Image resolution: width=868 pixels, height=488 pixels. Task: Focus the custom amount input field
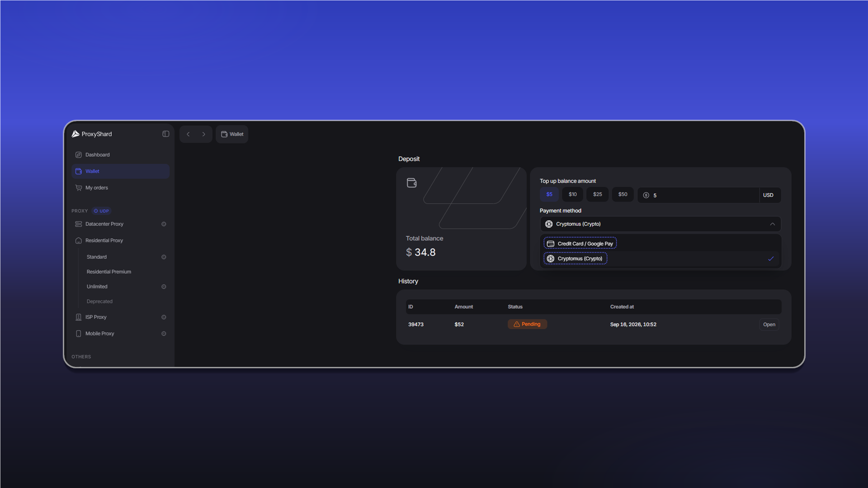pyautogui.click(x=698, y=195)
